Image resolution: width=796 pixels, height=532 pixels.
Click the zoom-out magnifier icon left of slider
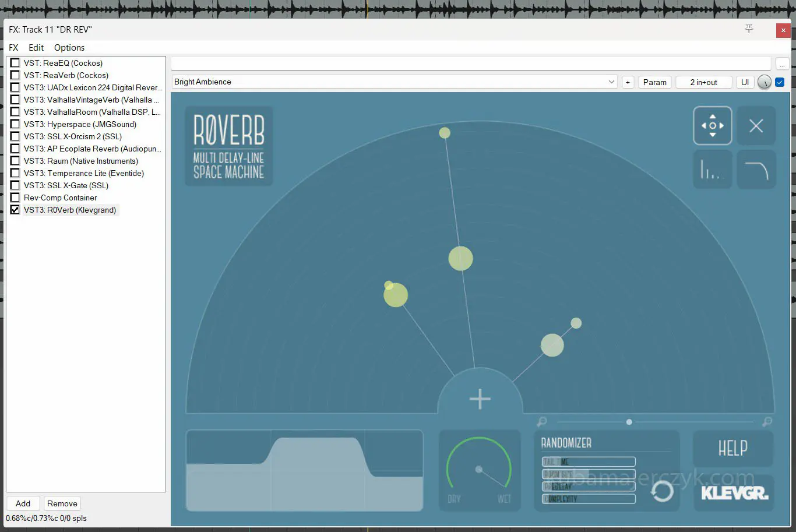pos(542,421)
